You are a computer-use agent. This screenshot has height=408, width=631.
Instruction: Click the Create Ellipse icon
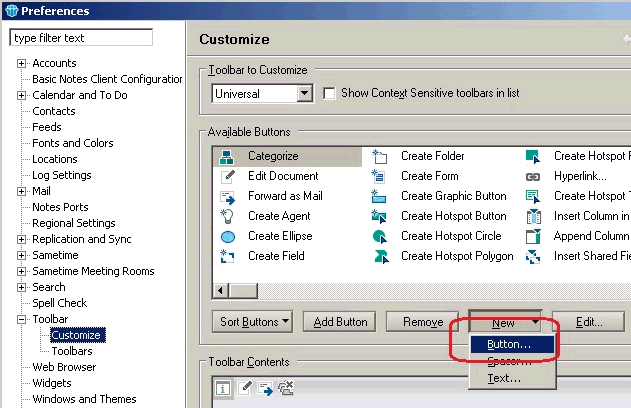[x=227, y=236]
